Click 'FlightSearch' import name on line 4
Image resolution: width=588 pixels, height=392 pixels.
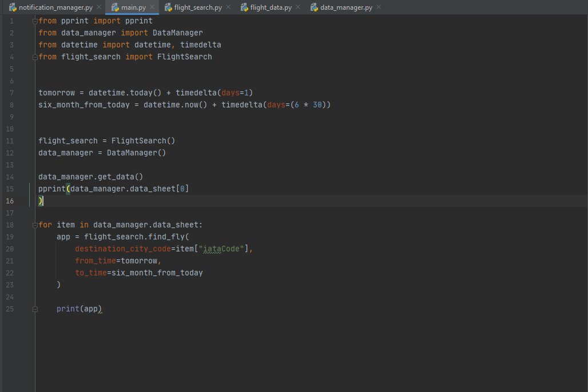(185, 57)
